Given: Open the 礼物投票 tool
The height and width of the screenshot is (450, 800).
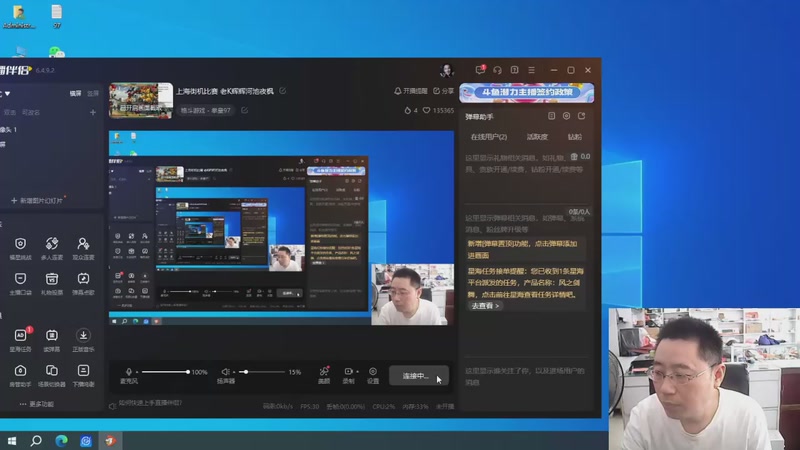Looking at the screenshot, I should click(x=52, y=284).
